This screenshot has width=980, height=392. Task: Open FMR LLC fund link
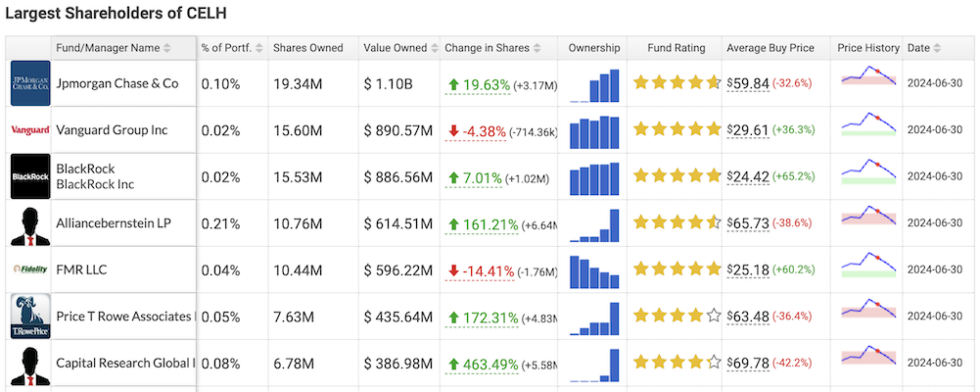click(x=81, y=270)
